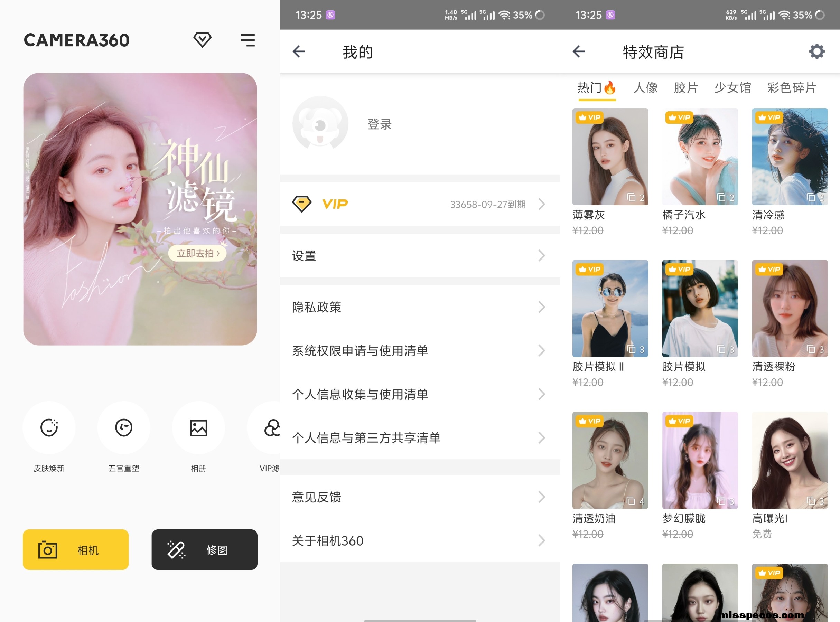The height and width of the screenshot is (622, 840).
Task: Launch the yellow 相机 camera button
Action: point(76,550)
